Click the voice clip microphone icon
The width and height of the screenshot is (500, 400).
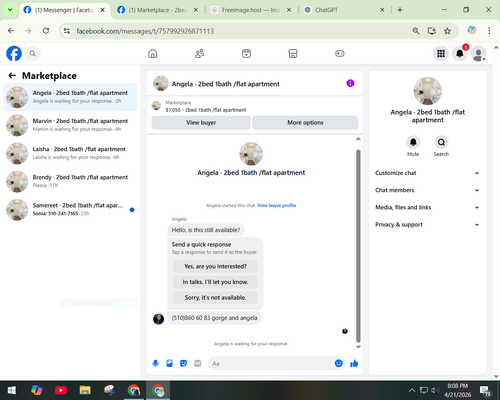click(155, 363)
